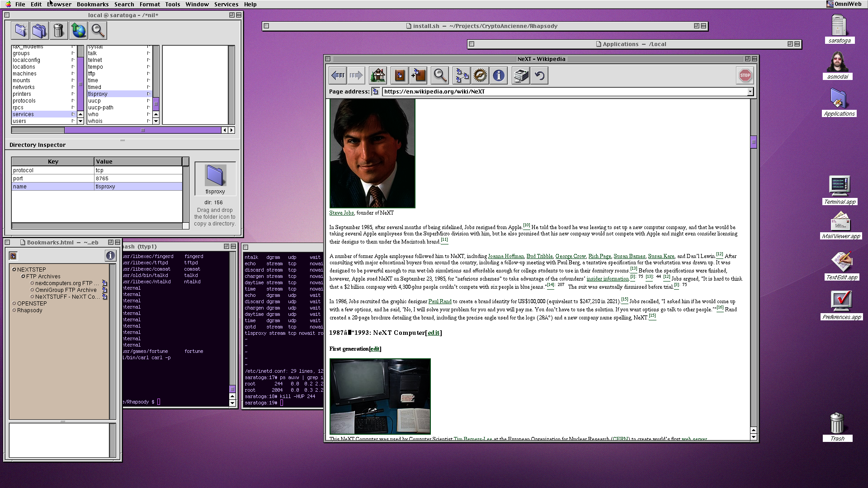
Task: Open the new directory folder-with-star icon
Action: pyautogui.click(x=20, y=30)
